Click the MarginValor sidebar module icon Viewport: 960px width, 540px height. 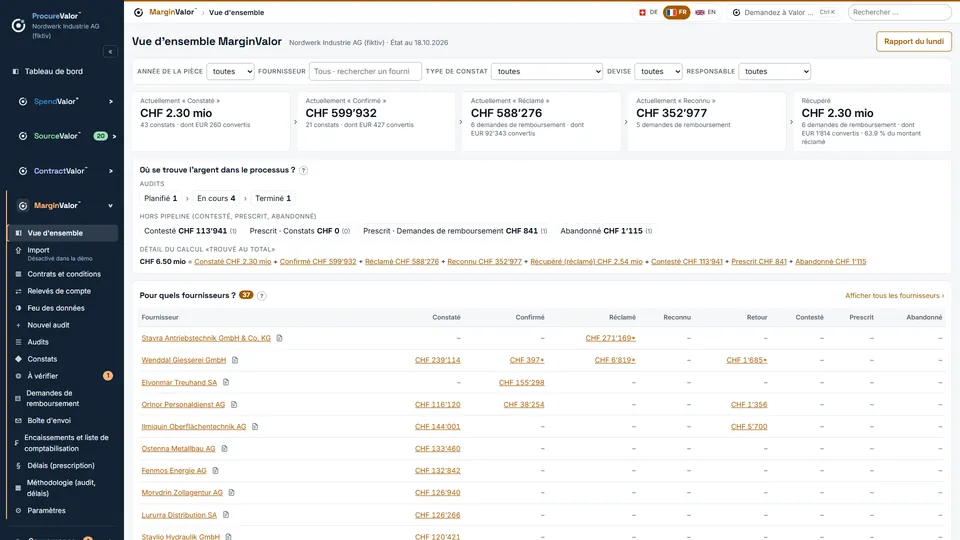pos(23,206)
